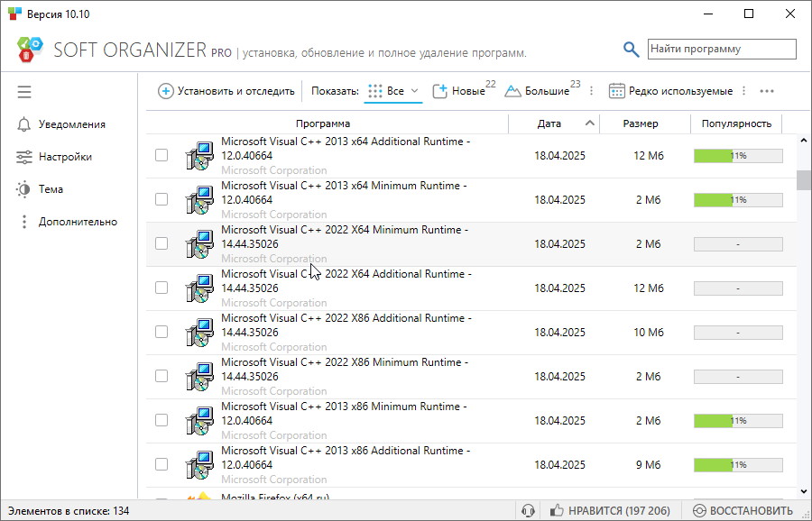The image size is (812, 521).
Task: Click the calendar icon for Редко используемые
Action: tap(616, 92)
